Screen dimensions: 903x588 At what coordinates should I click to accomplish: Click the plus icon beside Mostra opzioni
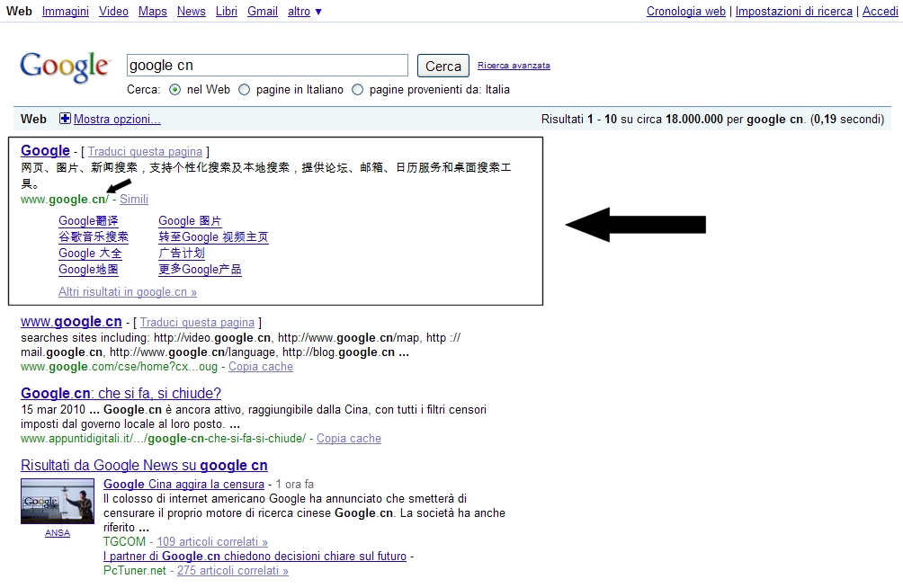[65, 119]
